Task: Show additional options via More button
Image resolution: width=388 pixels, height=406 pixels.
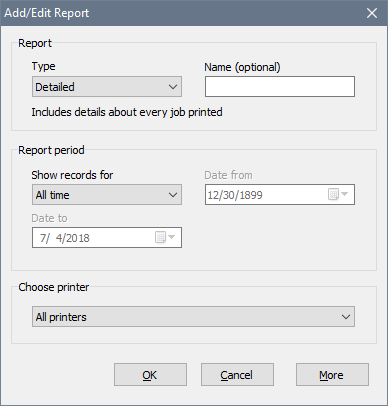Action: (332, 375)
